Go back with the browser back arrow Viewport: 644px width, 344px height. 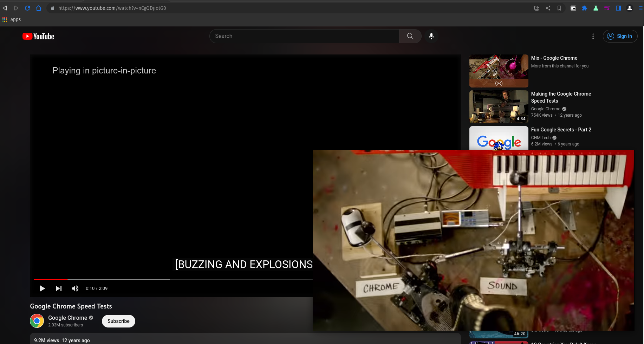tap(5, 8)
